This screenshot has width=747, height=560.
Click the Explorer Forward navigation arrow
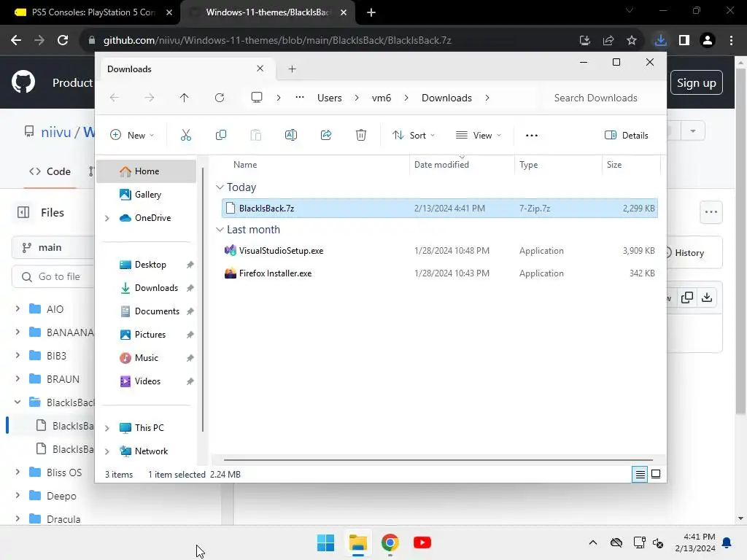(x=150, y=98)
